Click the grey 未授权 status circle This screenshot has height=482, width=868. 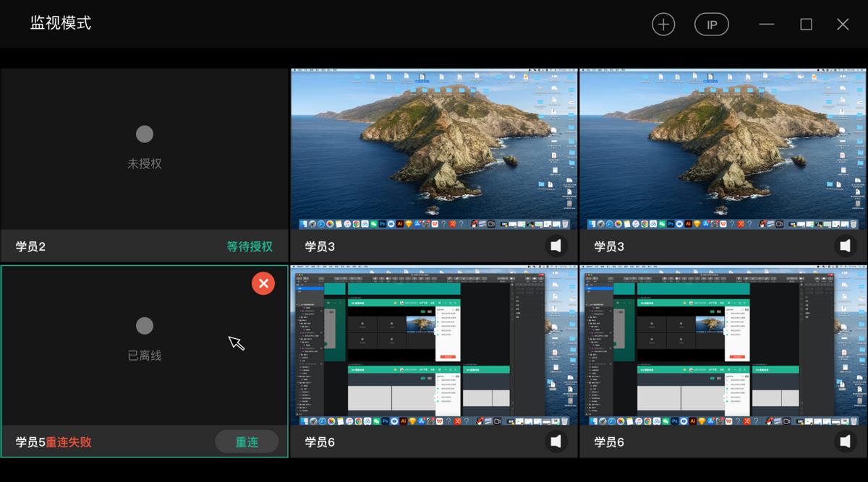pos(145,134)
